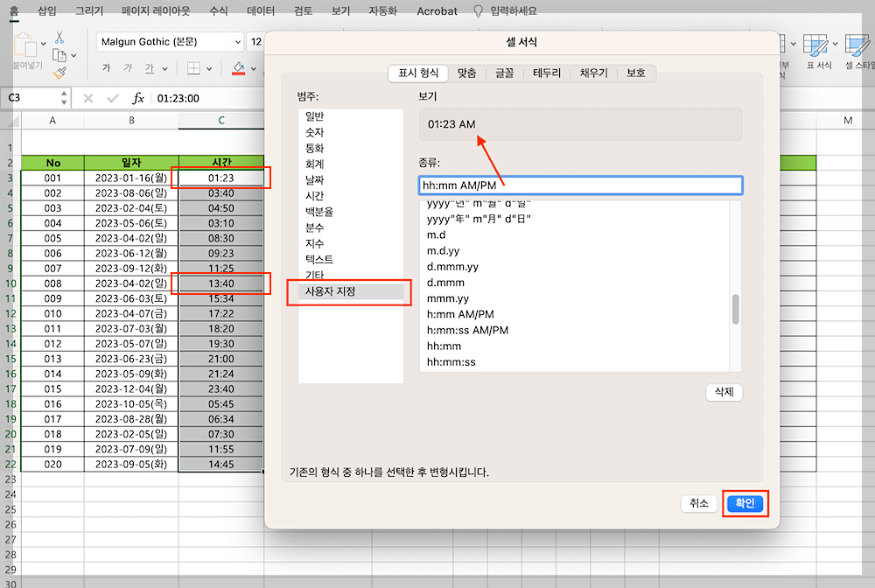
Task: Switch to the 테두리 tab
Action: click(549, 73)
